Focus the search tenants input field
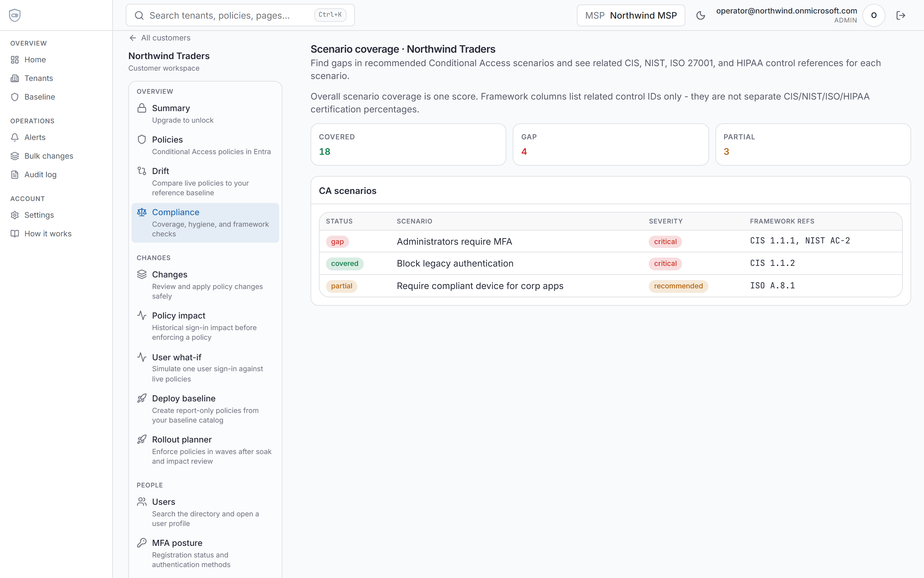924x578 pixels. pyautogui.click(x=240, y=15)
